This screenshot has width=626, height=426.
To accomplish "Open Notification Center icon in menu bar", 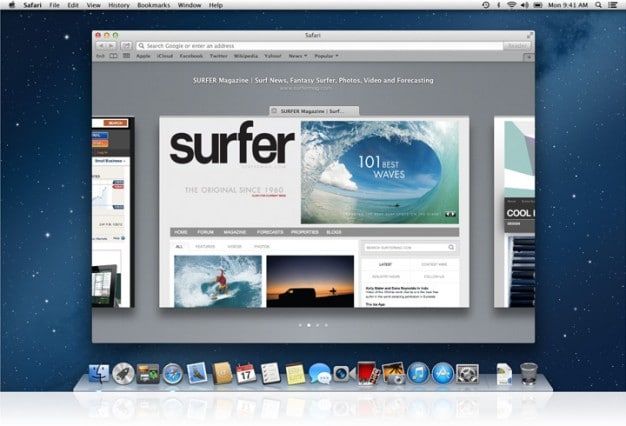I will (613, 5).
